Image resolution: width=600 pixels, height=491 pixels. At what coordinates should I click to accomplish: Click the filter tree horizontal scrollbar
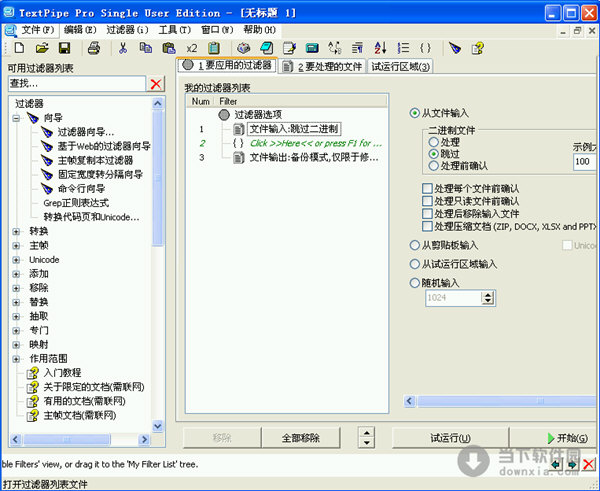80,439
